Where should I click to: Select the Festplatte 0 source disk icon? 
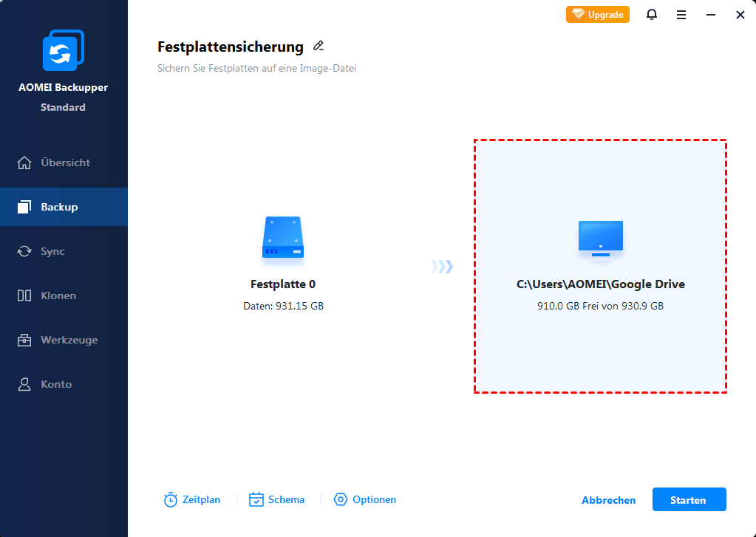283,237
